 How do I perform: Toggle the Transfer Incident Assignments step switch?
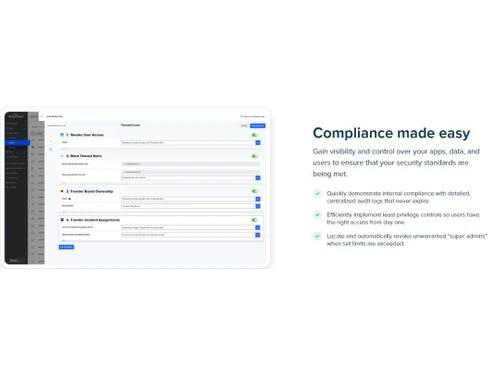pyautogui.click(x=255, y=220)
